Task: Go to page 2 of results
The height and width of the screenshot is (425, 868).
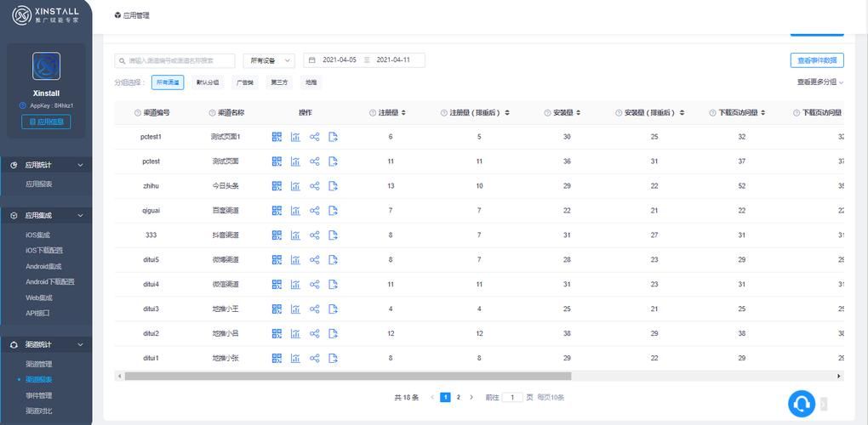Action: [458, 397]
